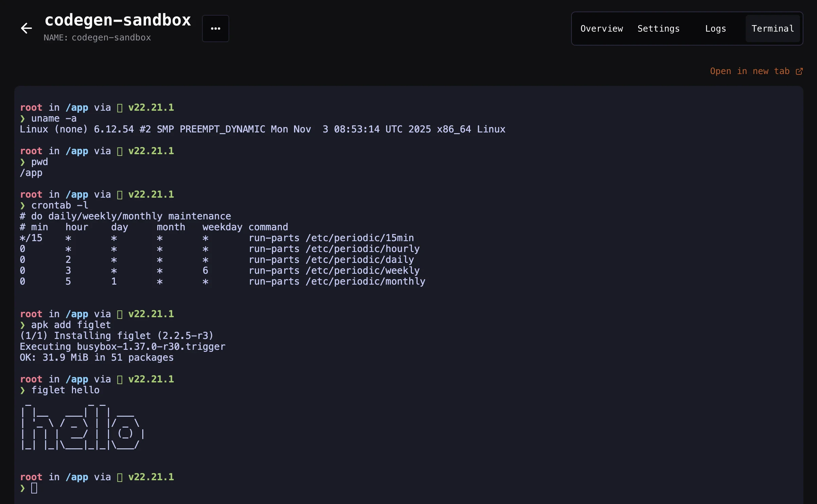Click the uname -a command text
This screenshot has width=817, height=504.
click(54, 118)
